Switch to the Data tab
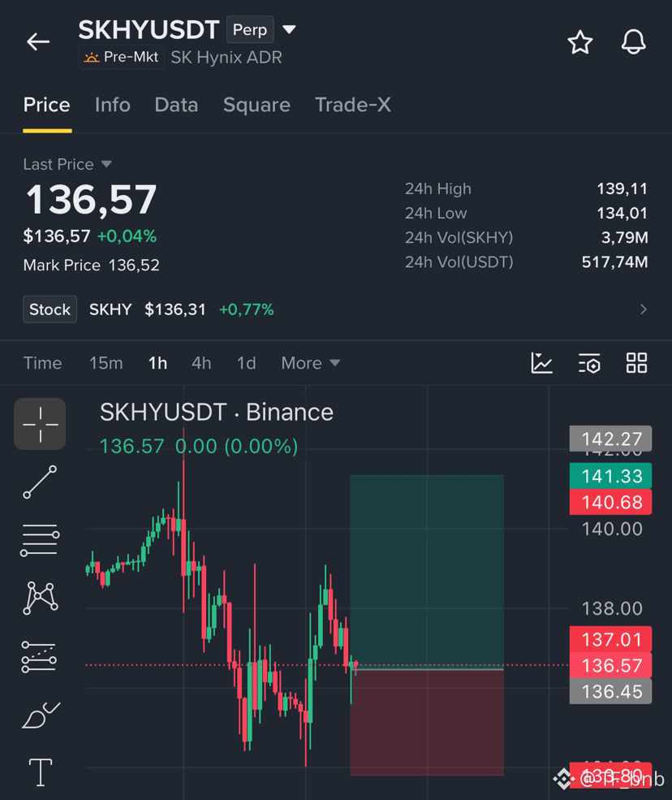The height and width of the screenshot is (800, 672). tap(176, 105)
